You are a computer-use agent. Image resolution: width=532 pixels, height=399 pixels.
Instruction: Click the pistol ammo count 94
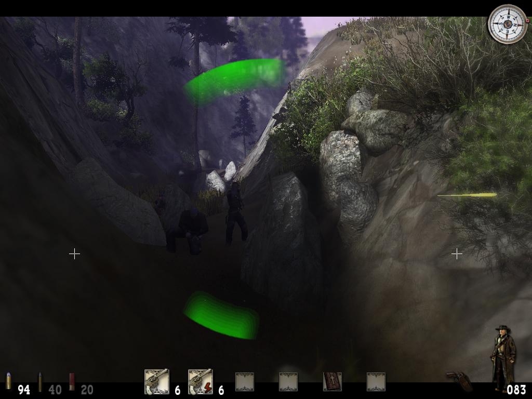(x=24, y=390)
